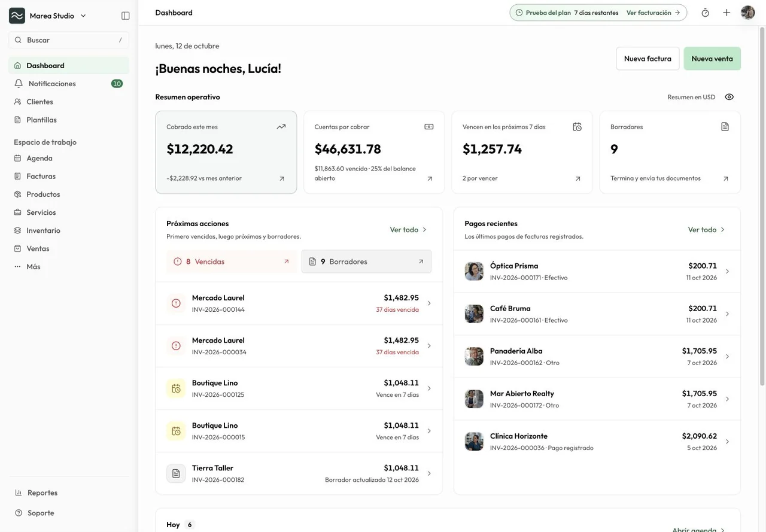Open Plantillas in sidebar
Screen dimensions: 766x532
(x=69, y=120)
